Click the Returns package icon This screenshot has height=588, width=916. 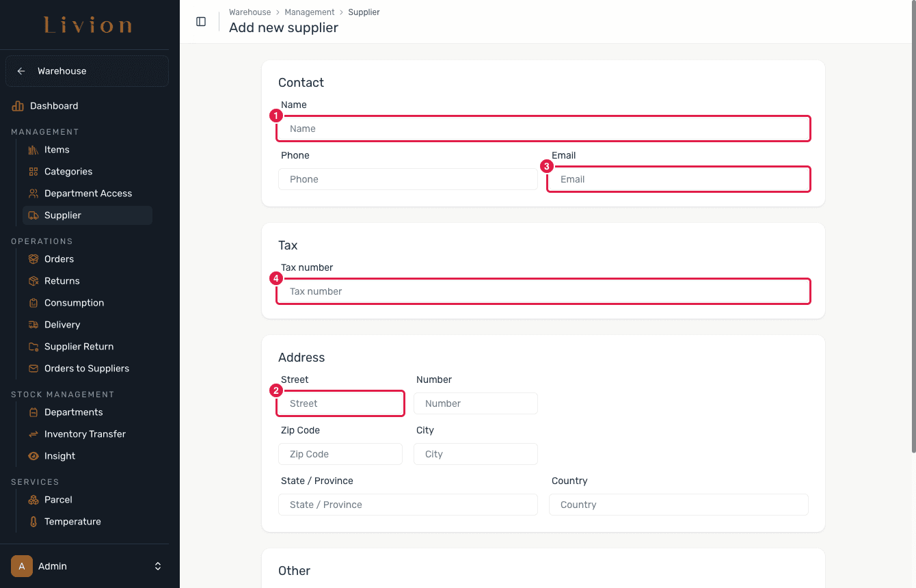(33, 281)
